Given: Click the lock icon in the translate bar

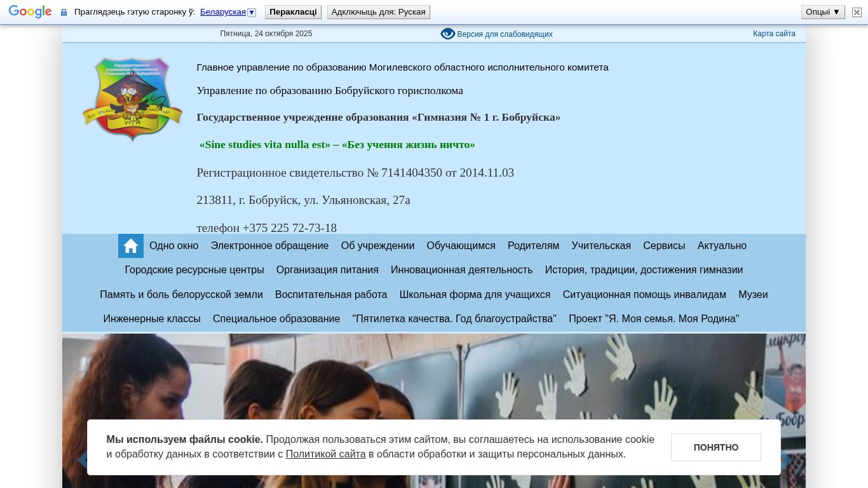Looking at the screenshot, I should pos(64,12).
